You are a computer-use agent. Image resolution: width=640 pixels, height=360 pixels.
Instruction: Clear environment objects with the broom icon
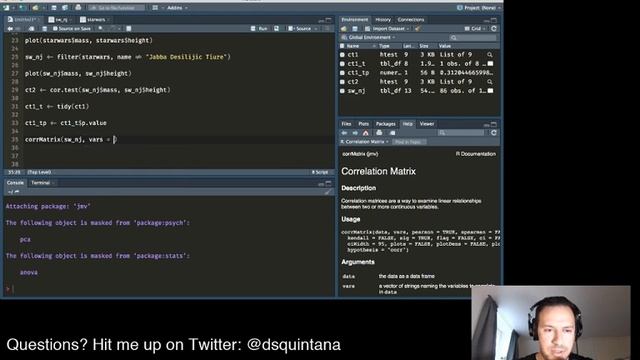[418, 29]
